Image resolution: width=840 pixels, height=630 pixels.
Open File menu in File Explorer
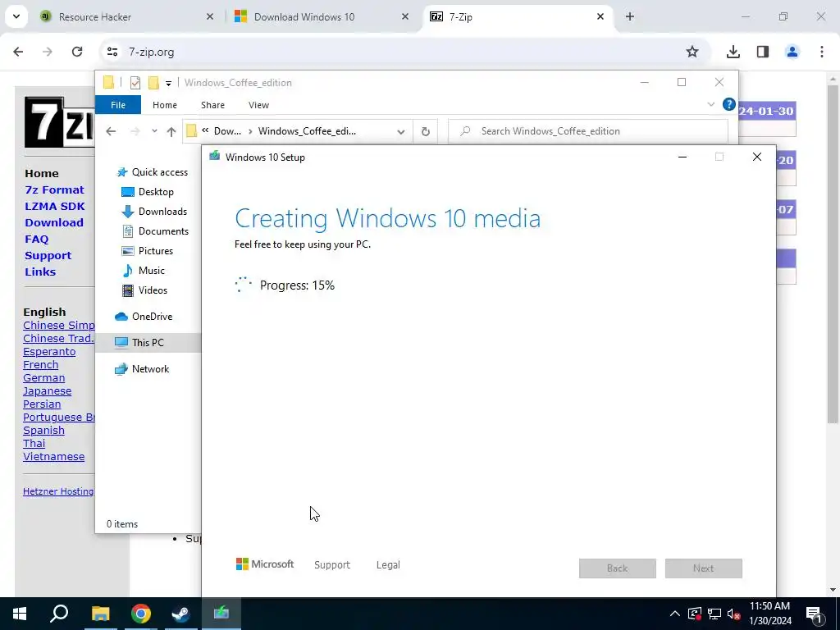point(118,105)
